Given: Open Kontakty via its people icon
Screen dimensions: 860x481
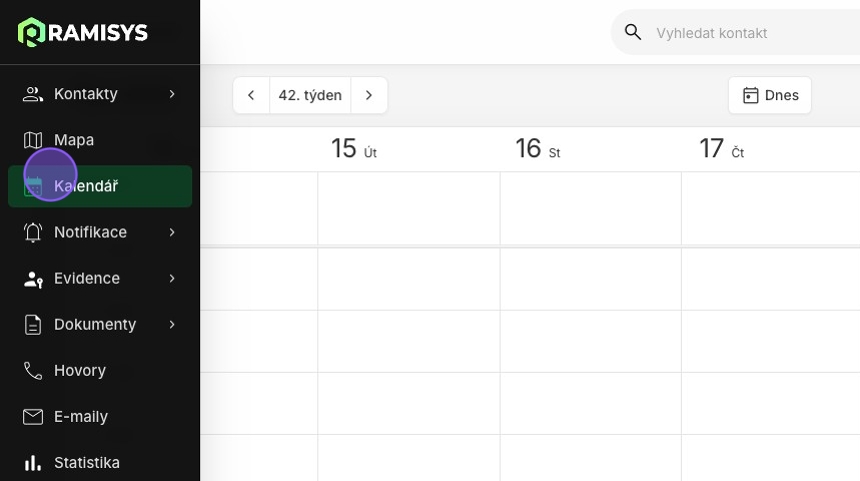Looking at the screenshot, I should coord(33,94).
